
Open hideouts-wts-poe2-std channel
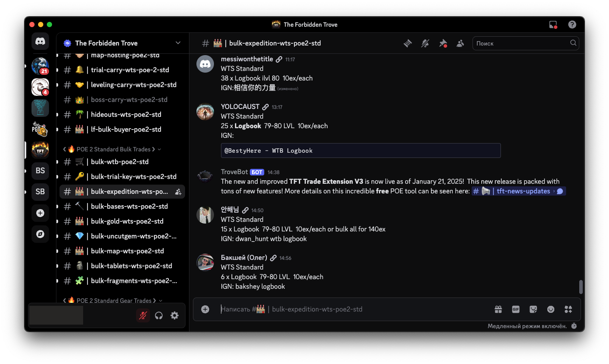[122, 115]
